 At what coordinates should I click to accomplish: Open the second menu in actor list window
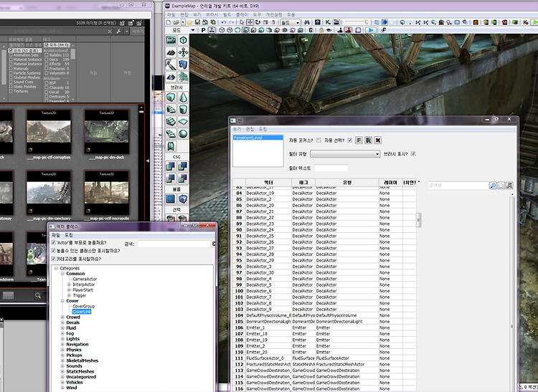pos(250,129)
